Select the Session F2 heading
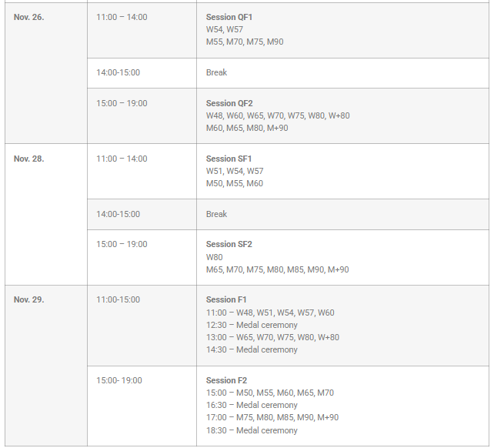The image size is (494, 448). pyautogui.click(x=226, y=380)
